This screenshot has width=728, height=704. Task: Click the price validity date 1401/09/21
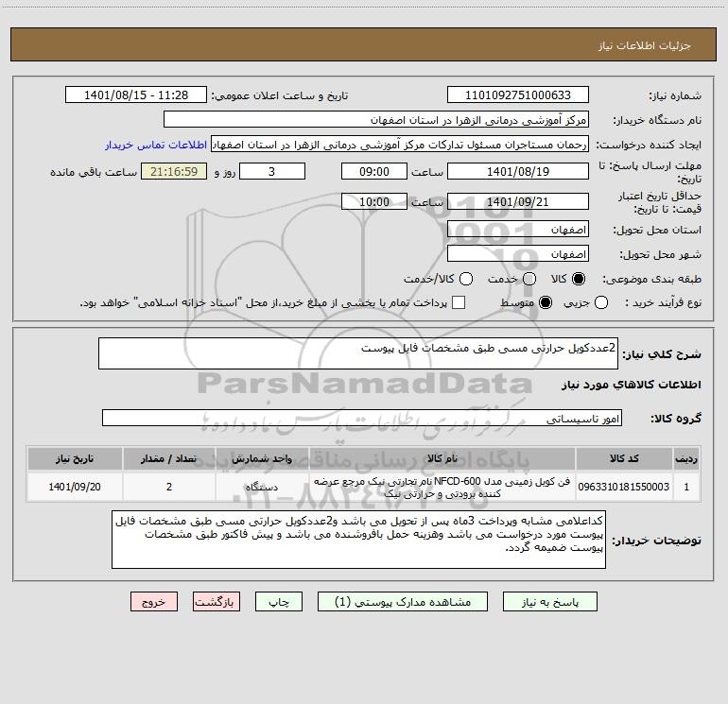(x=518, y=201)
